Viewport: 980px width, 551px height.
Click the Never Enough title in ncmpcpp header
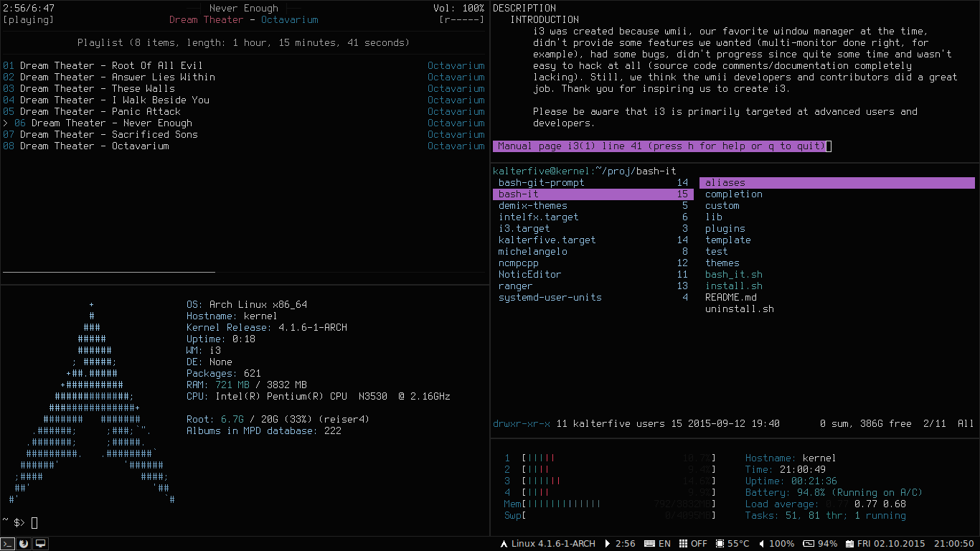pyautogui.click(x=244, y=8)
